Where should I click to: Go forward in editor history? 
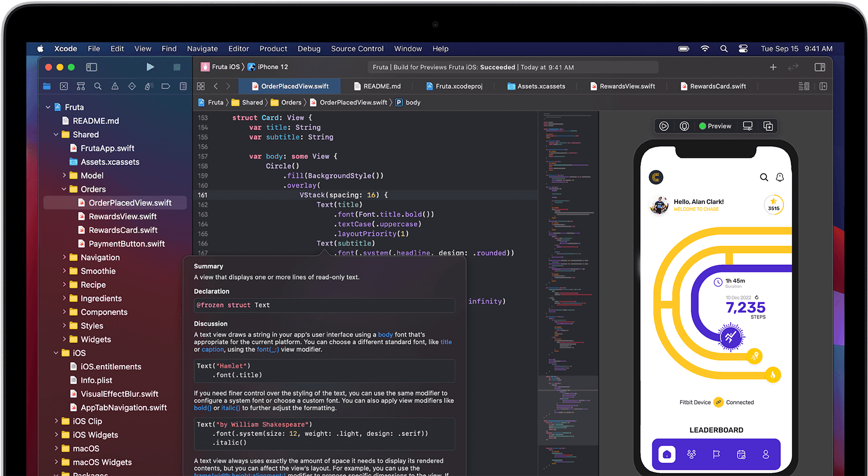pyautogui.click(x=228, y=86)
